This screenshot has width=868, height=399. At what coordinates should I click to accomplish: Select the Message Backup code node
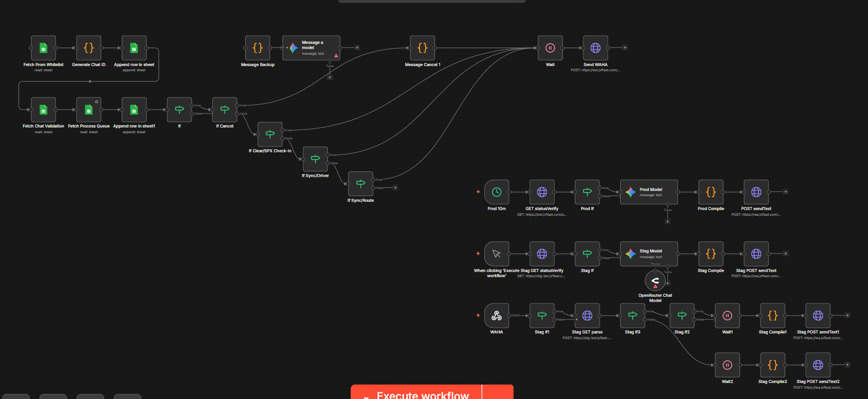(x=258, y=48)
